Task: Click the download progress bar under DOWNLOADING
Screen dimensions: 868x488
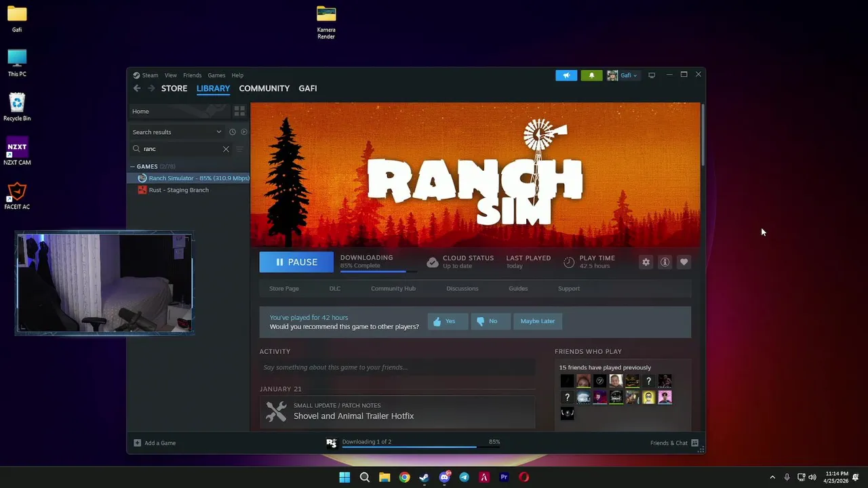Action: pyautogui.click(x=378, y=272)
